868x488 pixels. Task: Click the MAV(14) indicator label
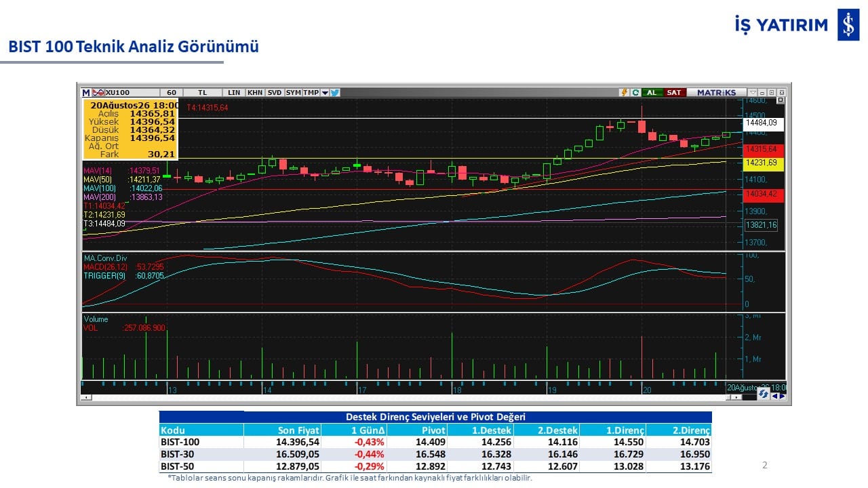click(96, 171)
